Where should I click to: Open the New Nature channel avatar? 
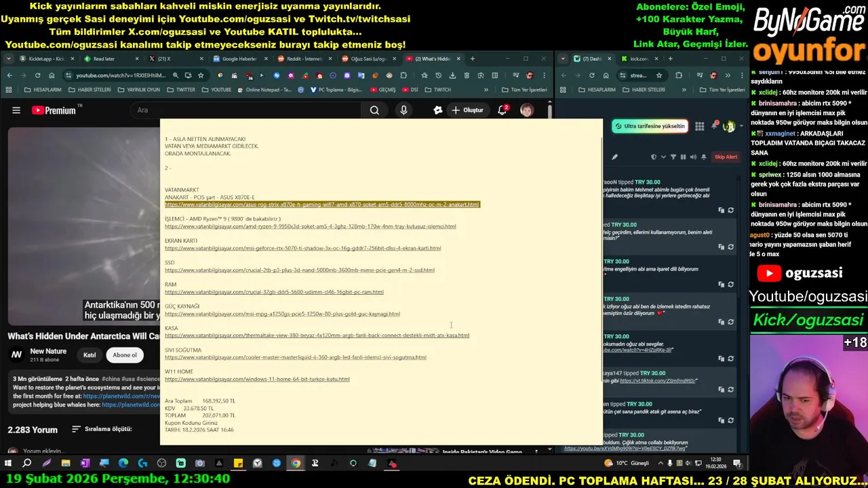pos(16,354)
